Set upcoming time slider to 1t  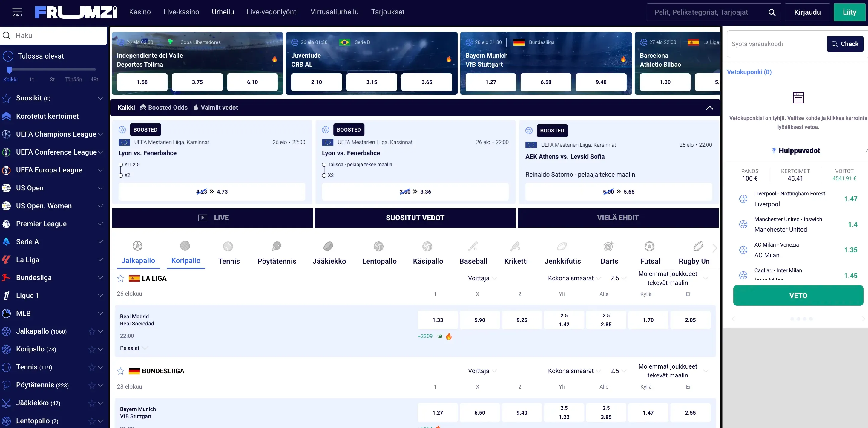pyautogui.click(x=31, y=80)
